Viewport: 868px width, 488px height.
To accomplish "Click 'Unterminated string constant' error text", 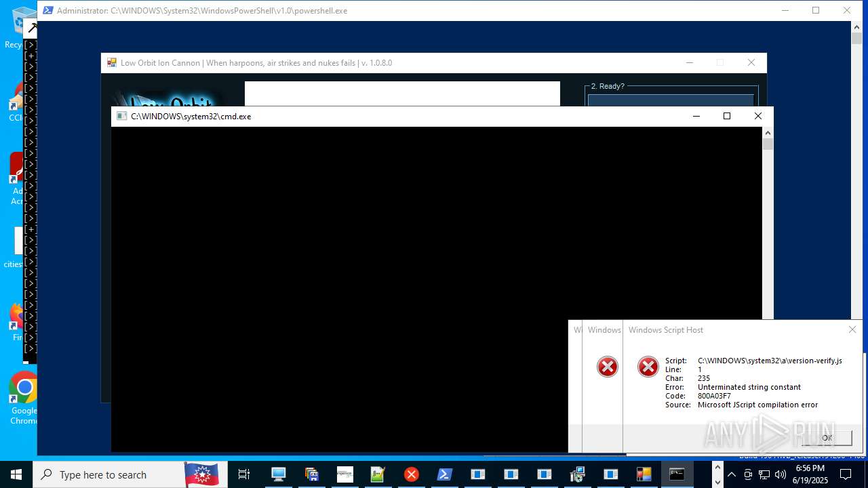I will [749, 387].
